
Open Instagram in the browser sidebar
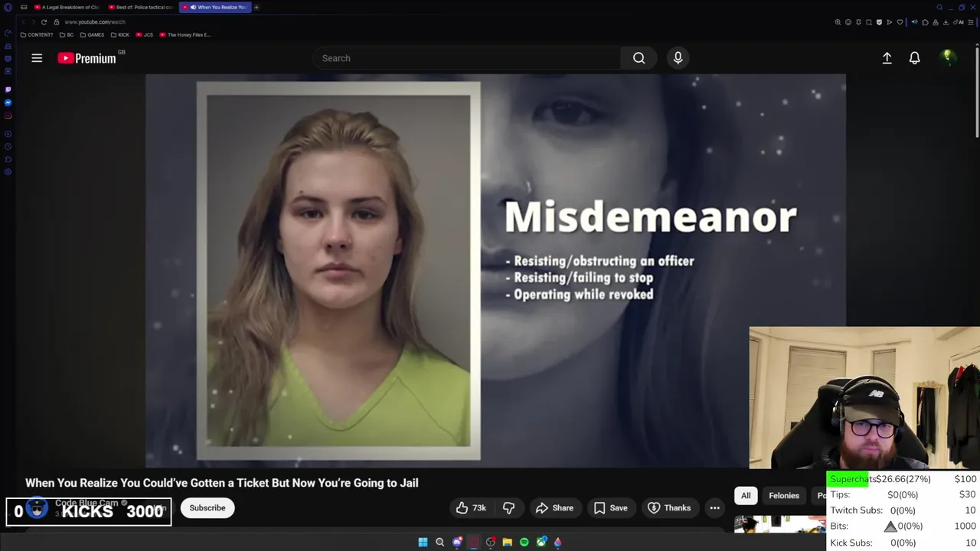coord(8,116)
